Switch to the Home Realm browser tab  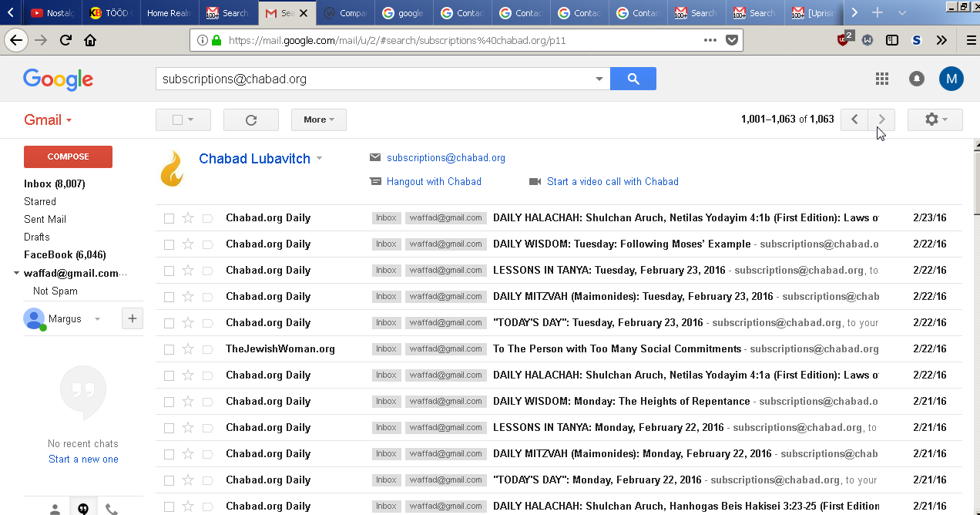click(169, 12)
